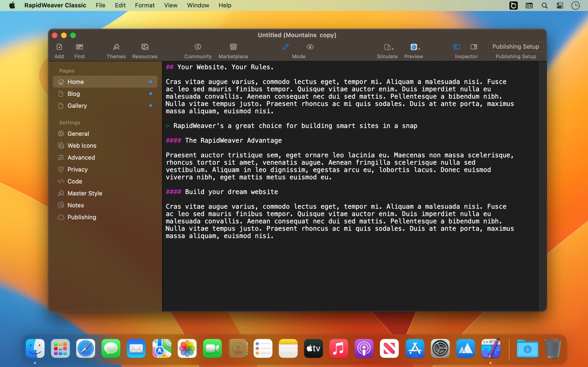Open the Community toolbar icon
Screen dimensions: 588x367
click(x=198, y=47)
